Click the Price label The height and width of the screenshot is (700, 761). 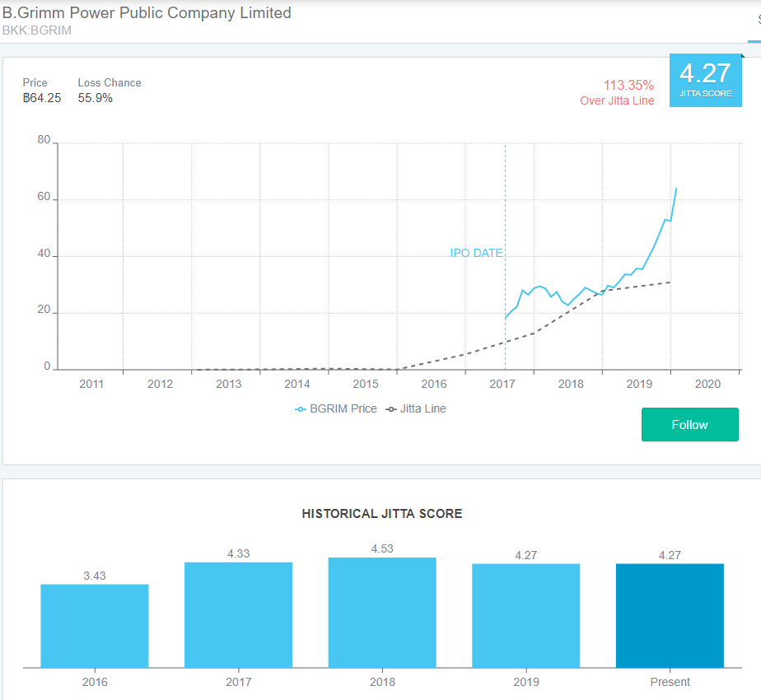[x=35, y=83]
